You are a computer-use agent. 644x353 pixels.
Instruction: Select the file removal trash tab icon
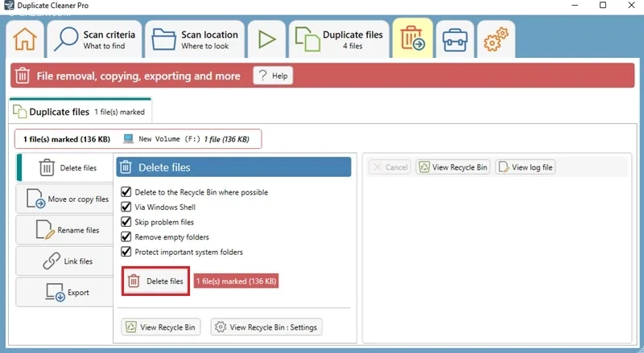point(412,39)
